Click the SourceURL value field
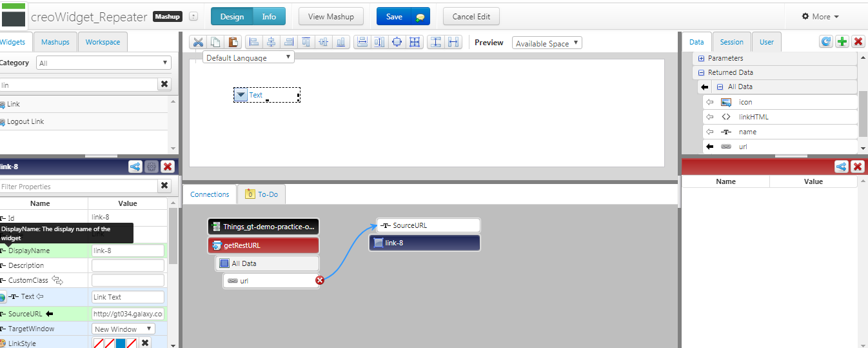 point(128,314)
